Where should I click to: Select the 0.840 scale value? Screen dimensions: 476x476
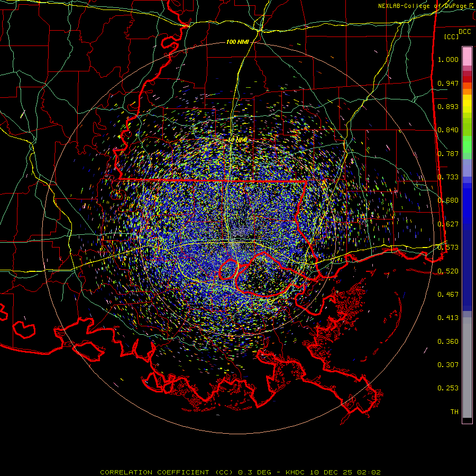coord(448,130)
